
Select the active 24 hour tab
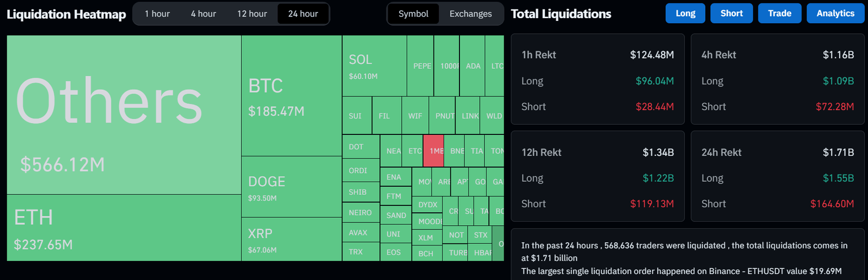click(x=303, y=14)
